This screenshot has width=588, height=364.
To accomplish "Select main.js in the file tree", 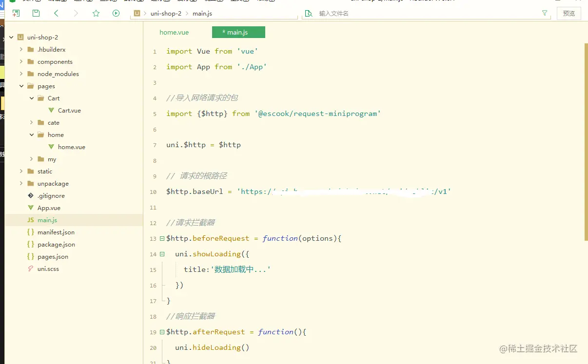I will coord(47,220).
